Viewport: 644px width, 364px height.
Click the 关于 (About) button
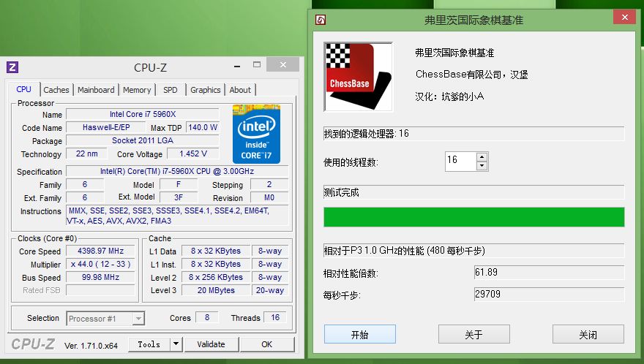[x=474, y=335]
